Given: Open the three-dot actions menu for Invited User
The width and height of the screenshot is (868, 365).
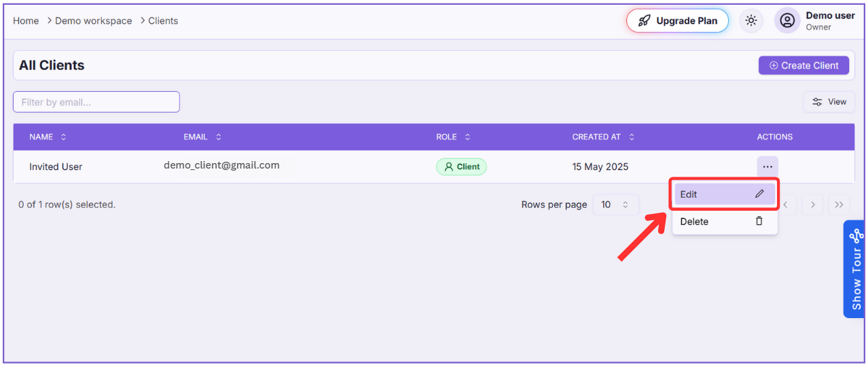Looking at the screenshot, I should [767, 167].
